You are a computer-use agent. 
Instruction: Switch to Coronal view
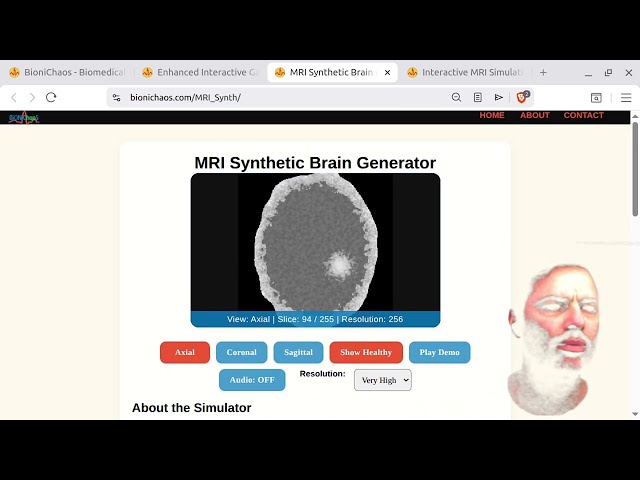[x=242, y=352]
